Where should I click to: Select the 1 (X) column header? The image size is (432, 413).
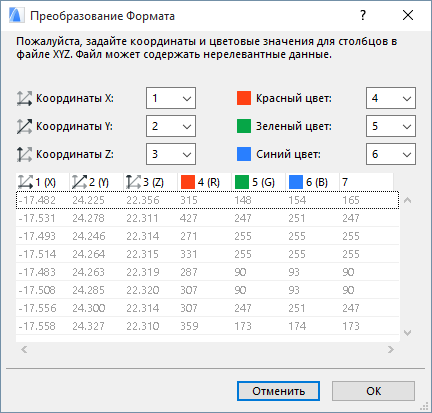pyautogui.click(x=43, y=182)
